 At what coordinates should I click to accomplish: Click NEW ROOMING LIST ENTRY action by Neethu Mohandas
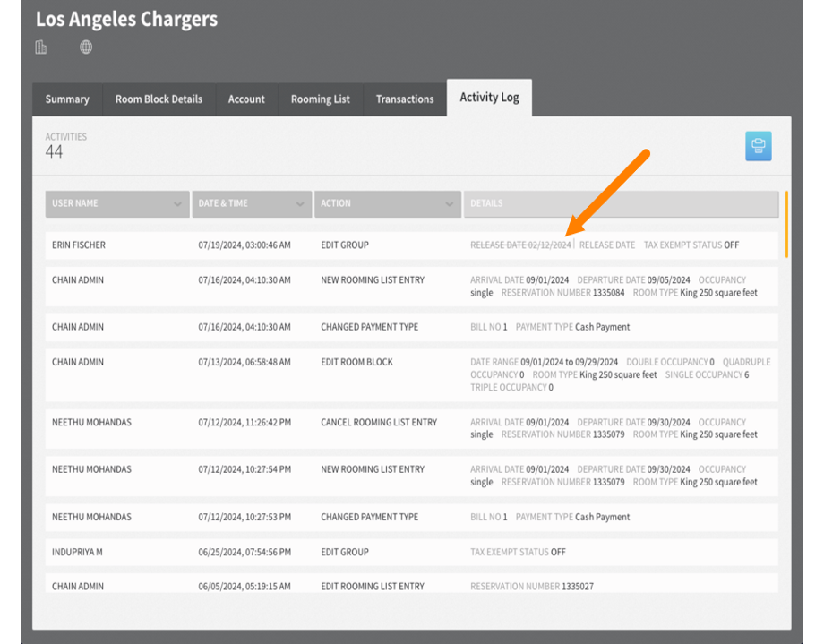[x=373, y=469]
